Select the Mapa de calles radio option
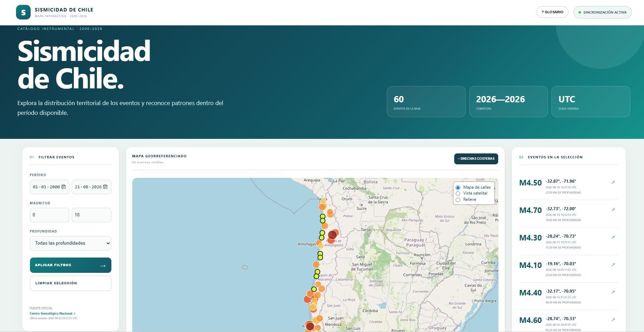Viewport: 644px width, 332px height. (458, 188)
